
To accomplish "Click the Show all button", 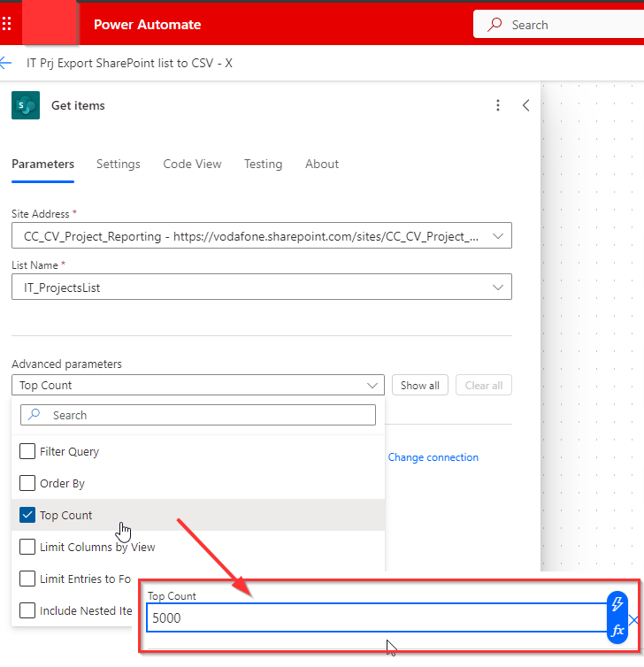I will [419, 386].
